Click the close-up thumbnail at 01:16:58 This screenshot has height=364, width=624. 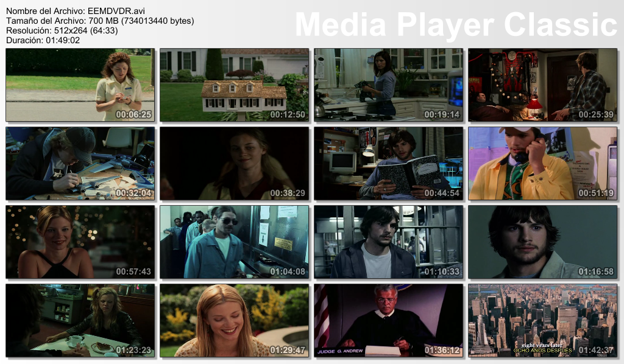point(542,242)
